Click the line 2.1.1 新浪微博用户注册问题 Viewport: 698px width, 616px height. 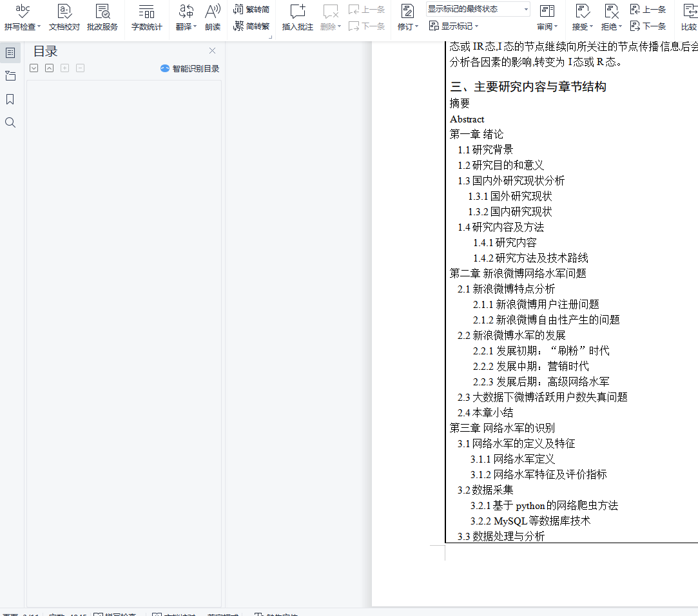pos(536,304)
